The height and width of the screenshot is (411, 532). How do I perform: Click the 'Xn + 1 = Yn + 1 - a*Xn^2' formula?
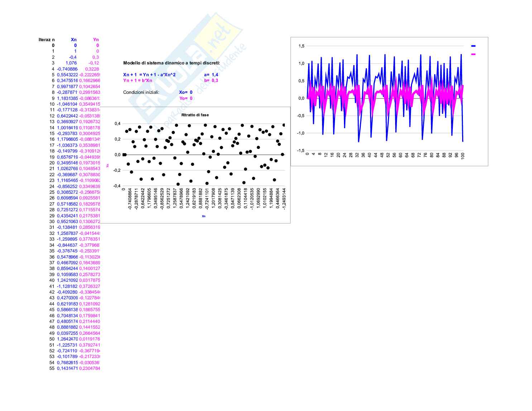point(149,75)
